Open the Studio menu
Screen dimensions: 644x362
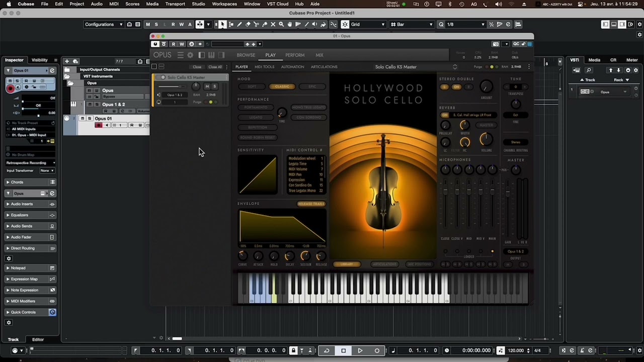[198, 4]
